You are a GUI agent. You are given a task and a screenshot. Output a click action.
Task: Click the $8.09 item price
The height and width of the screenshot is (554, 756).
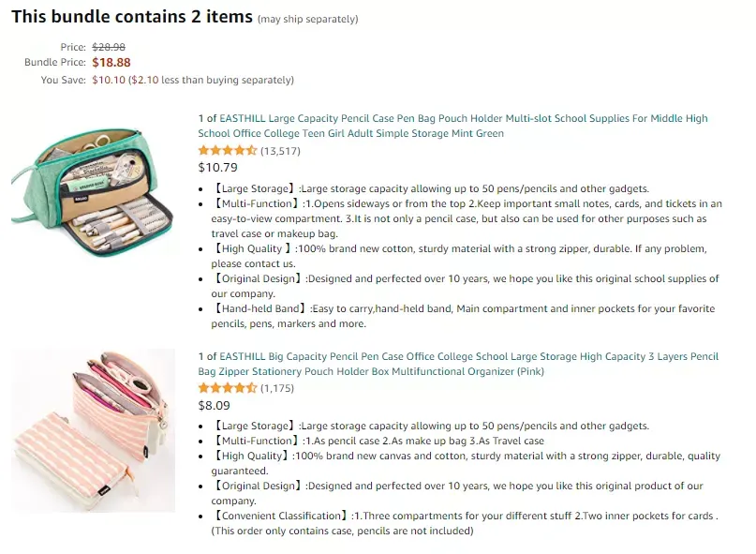[x=215, y=405]
